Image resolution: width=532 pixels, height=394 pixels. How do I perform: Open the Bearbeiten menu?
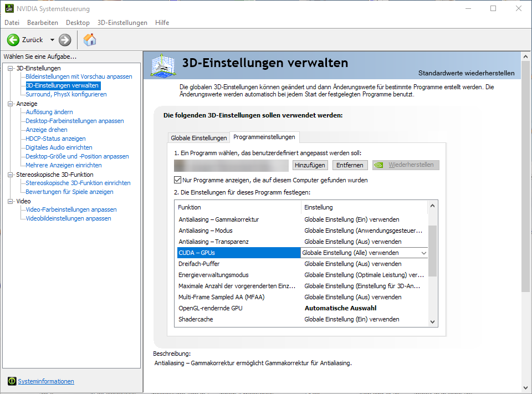(x=43, y=22)
